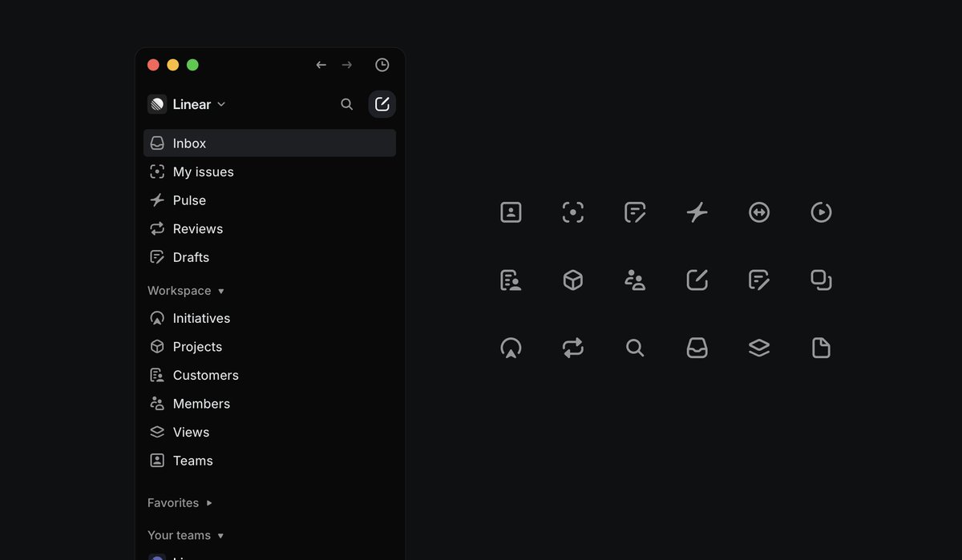The width and height of the screenshot is (962, 560).
Task: Click the yellow minimize window button
Action: tap(173, 65)
